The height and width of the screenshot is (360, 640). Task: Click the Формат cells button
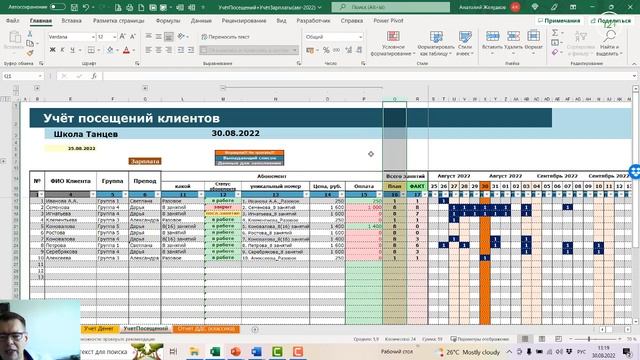[x=533, y=43]
